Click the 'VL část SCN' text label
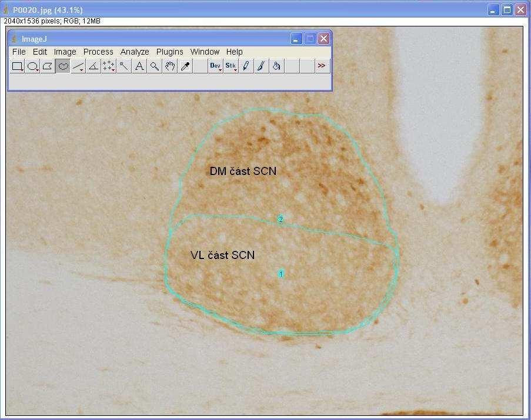531x420 pixels. coord(222,255)
